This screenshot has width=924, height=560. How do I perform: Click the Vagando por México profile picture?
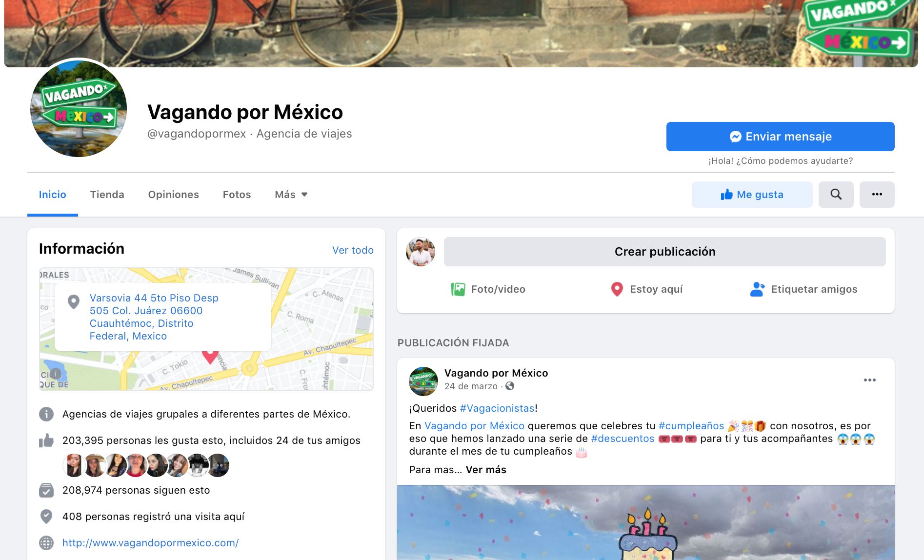coord(79,108)
